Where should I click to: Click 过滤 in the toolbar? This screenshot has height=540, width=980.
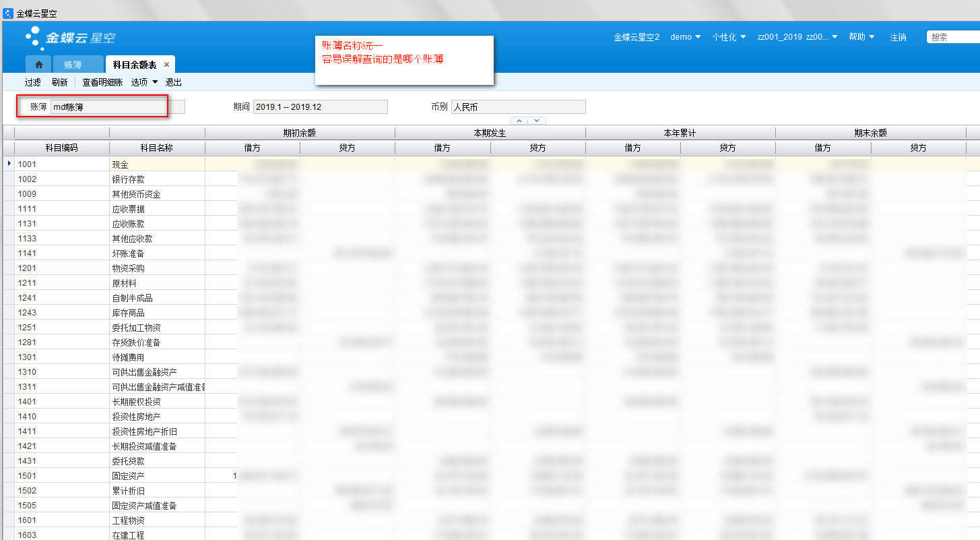(x=33, y=82)
